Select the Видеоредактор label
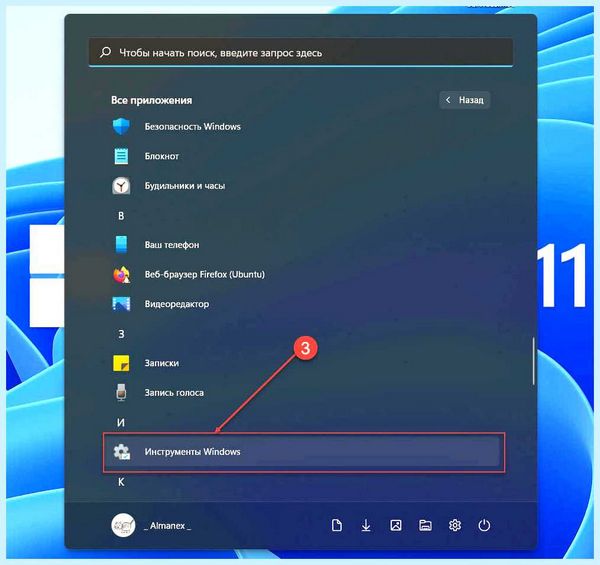The height and width of the screenshot is (565, 600). tap(177, 304)
